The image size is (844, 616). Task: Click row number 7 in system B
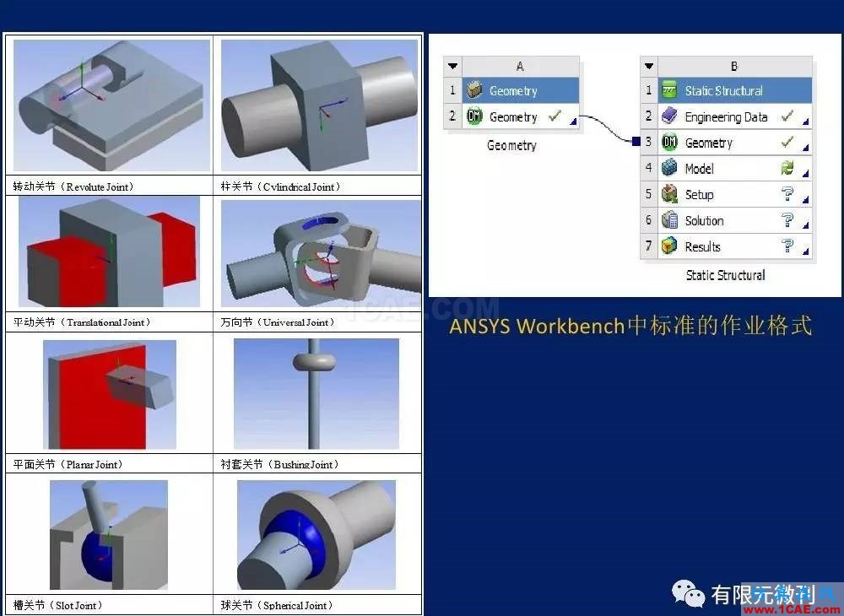click(648, 246)
